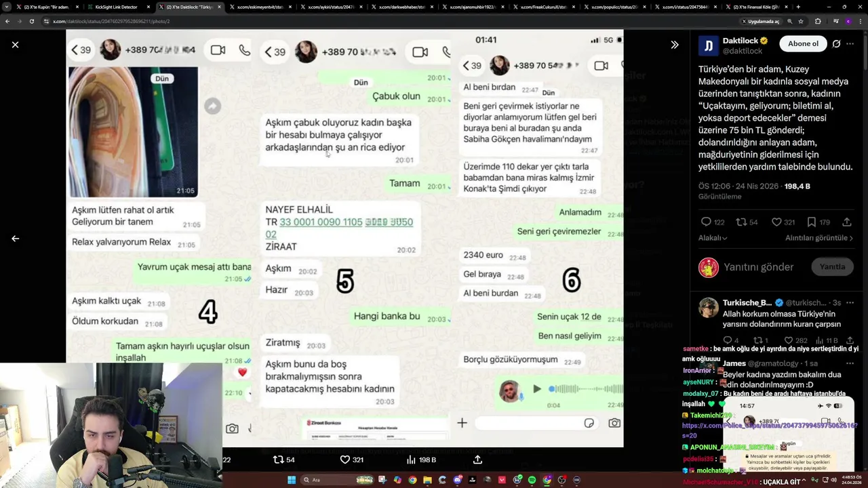Click browser forward arrow
The width and height of the screenshot is (868, 488).
(x=20, y=21)
